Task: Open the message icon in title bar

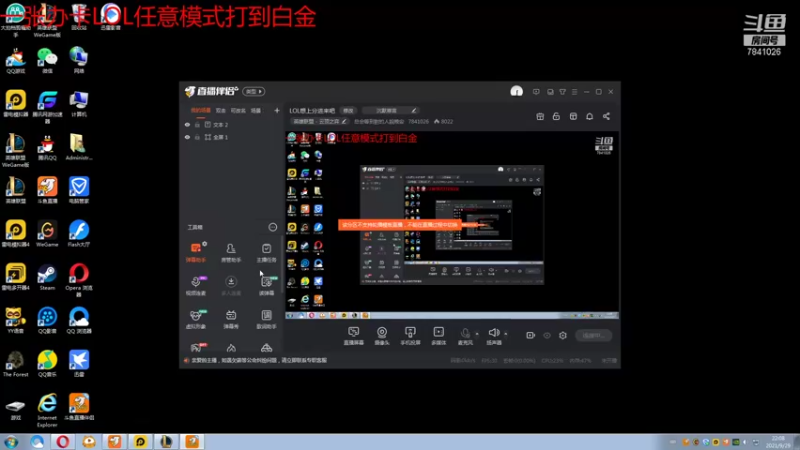Action: point(536,92)
